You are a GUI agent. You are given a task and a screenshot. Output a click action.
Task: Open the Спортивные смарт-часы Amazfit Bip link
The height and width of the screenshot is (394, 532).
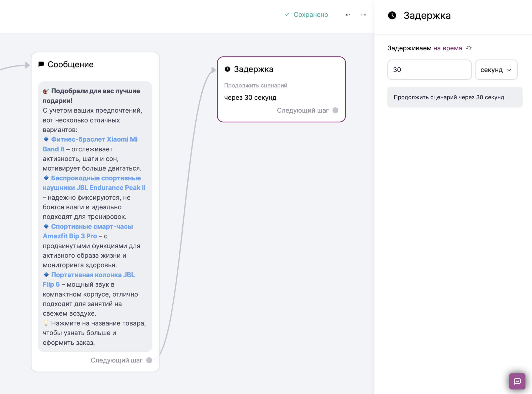click(88, 231)
